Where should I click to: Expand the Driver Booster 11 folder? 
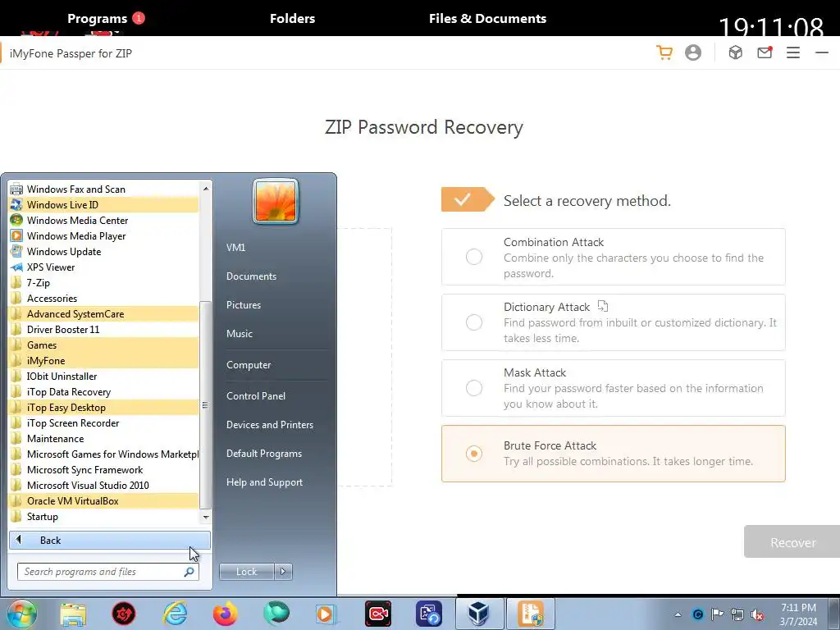point(104,329)
